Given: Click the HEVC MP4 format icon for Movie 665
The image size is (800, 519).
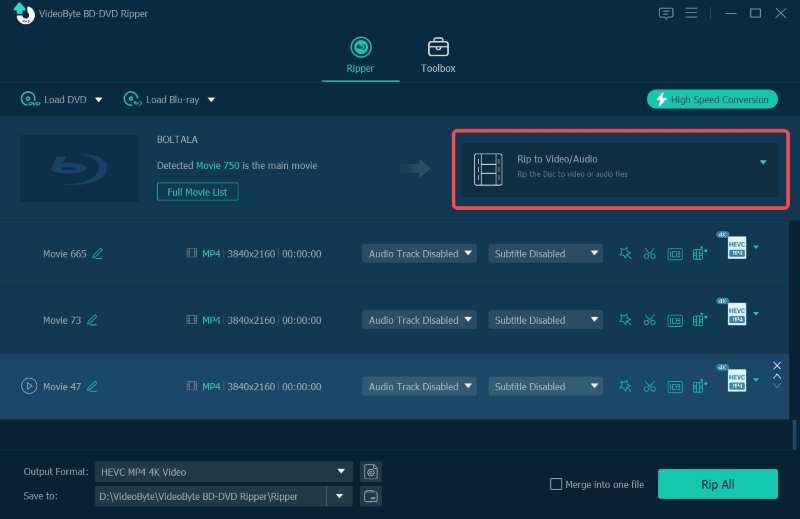Looking at the screenshot, I should tap(736, 247).
